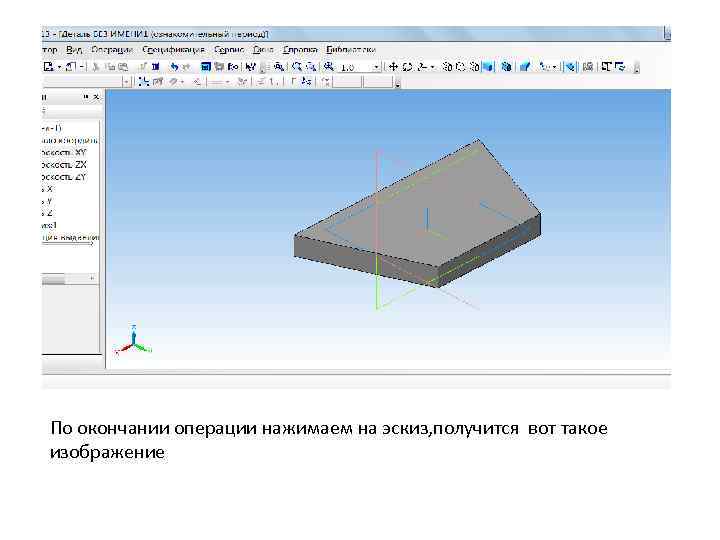The height and width of the screenshot is (540, 720).
Task: Click the Sketch mode icon
Action: coord(158,82)
